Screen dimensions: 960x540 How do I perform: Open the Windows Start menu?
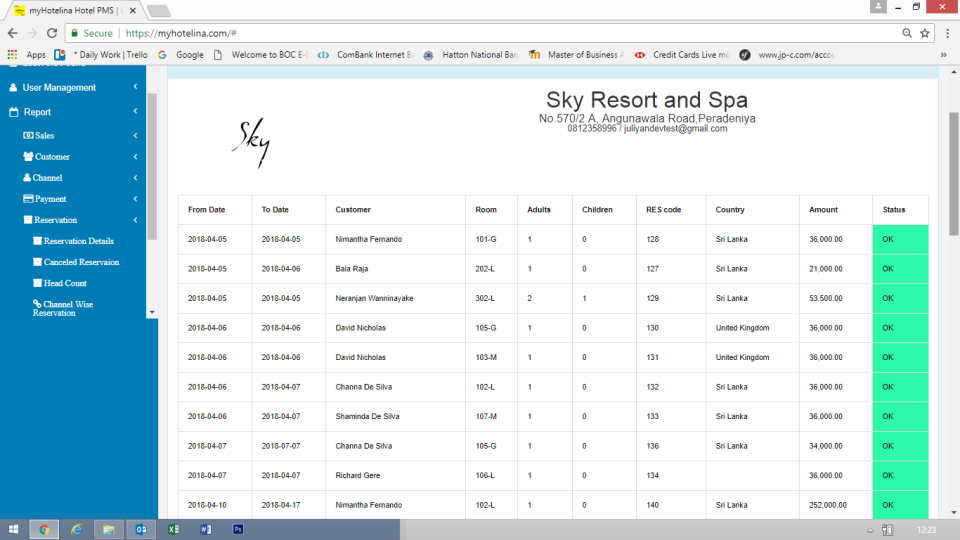[x=13, y=530]
